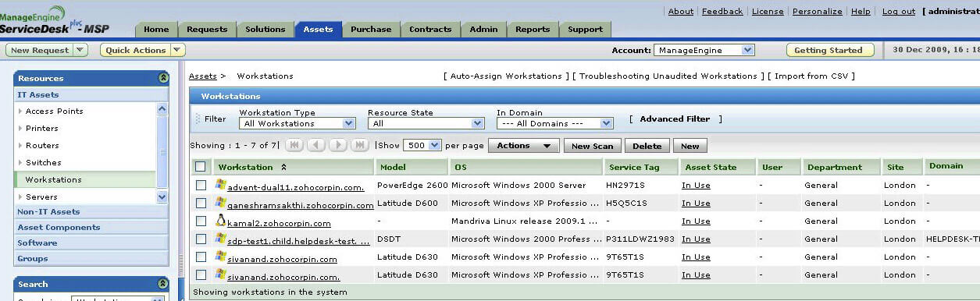Image resolution: width=980 pixels, height=301 pixels.
Task: Click the Delete button
Action: [647, 146]
